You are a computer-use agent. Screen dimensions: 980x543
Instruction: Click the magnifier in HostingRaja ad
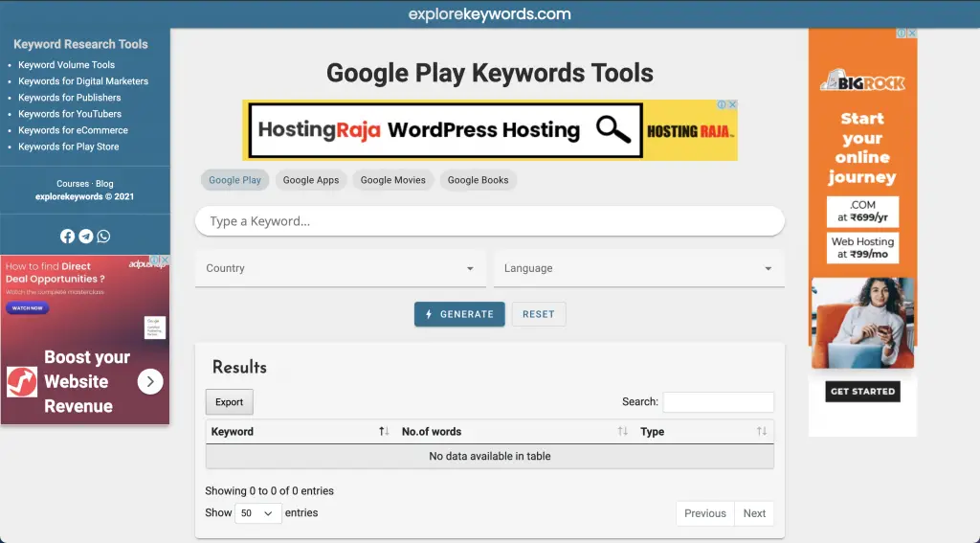(612, 129)
